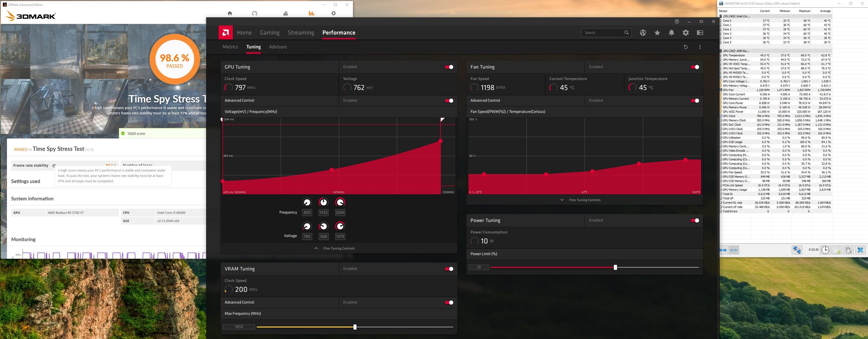Image resolution: width=868 pixels, height=339 pixels.
Task: Expand Monitoring section in 3DMark
Action: coord(23,239)
